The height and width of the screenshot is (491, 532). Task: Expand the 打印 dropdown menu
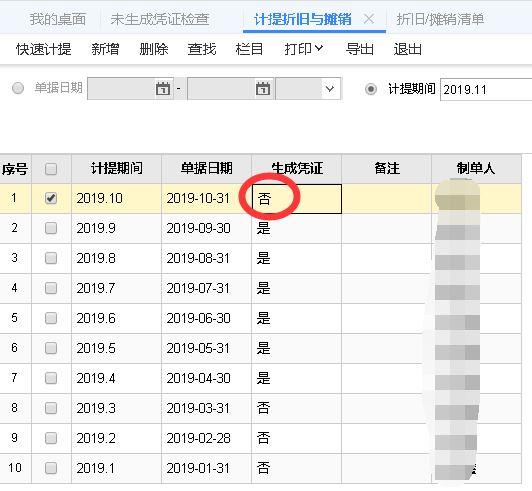tap(303, 49)
